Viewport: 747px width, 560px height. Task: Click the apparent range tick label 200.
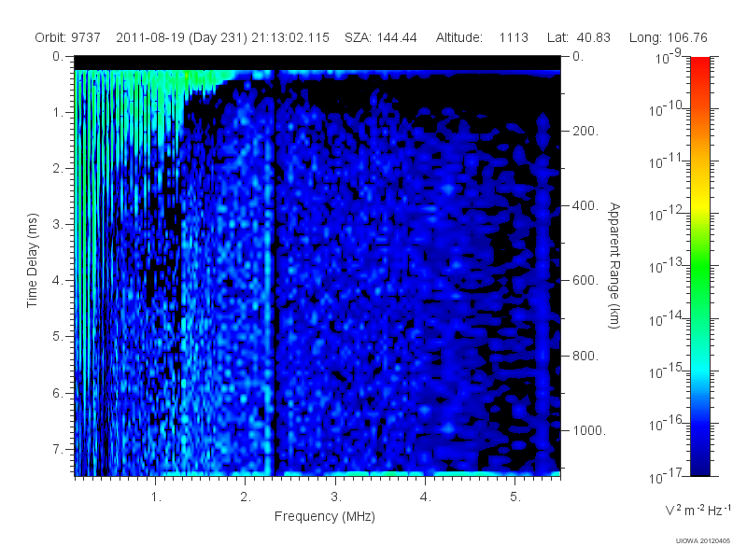(x=585, y=131)
